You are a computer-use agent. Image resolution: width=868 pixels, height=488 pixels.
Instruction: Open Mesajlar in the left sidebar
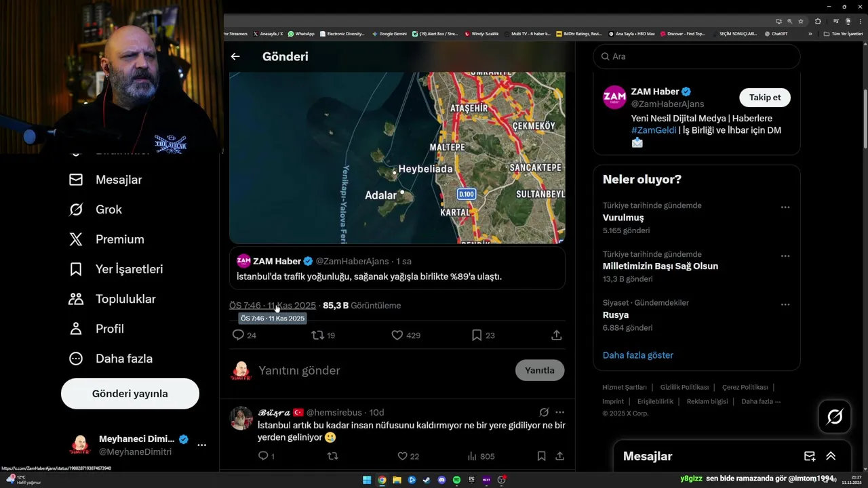pos(106,180)
